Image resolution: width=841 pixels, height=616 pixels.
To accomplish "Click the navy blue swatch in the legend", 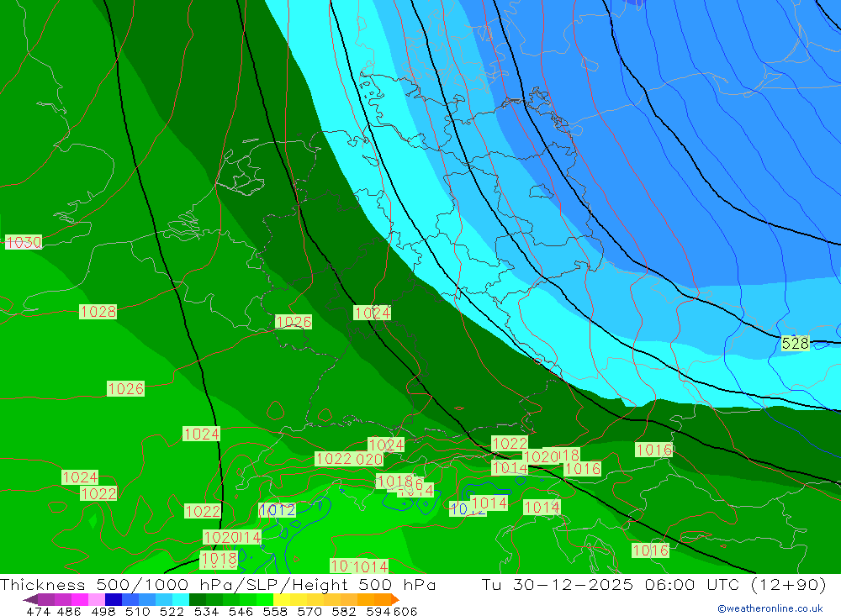I will (114, 599).
